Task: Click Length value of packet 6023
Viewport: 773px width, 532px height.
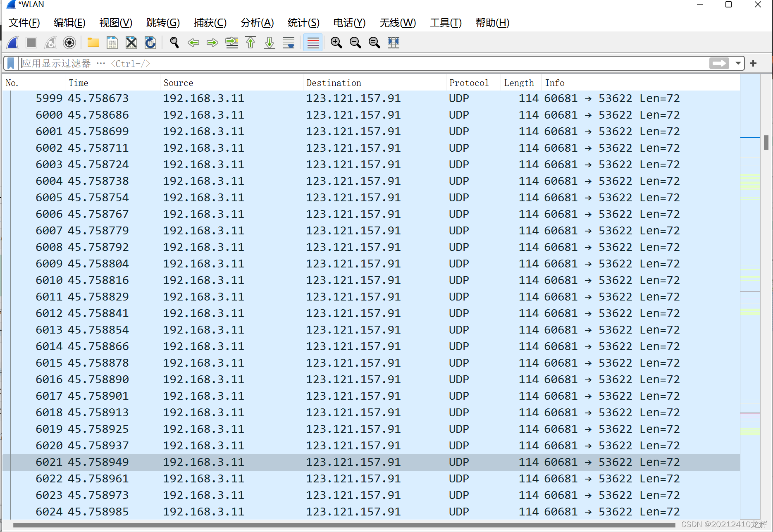Action: [x=529, y=495]
